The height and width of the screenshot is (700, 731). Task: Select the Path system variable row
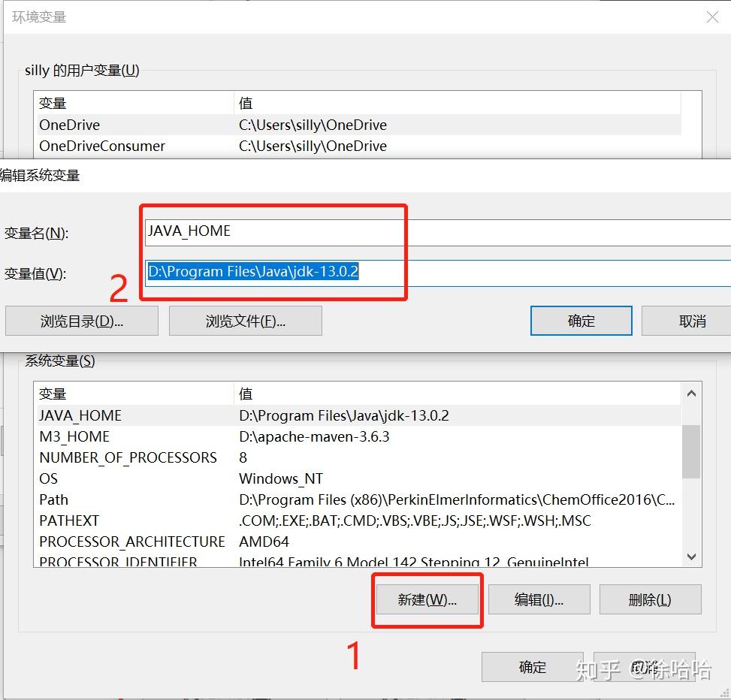point(225,499)
